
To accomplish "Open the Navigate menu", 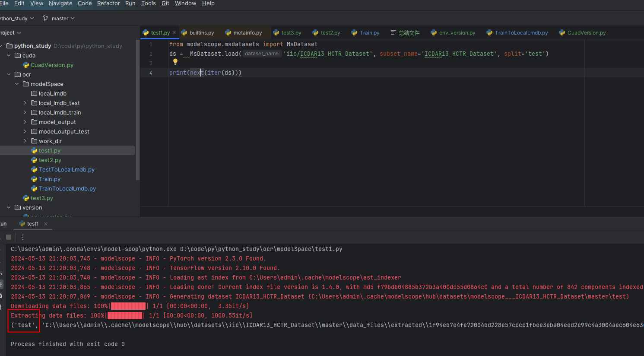I will [60, 3].
